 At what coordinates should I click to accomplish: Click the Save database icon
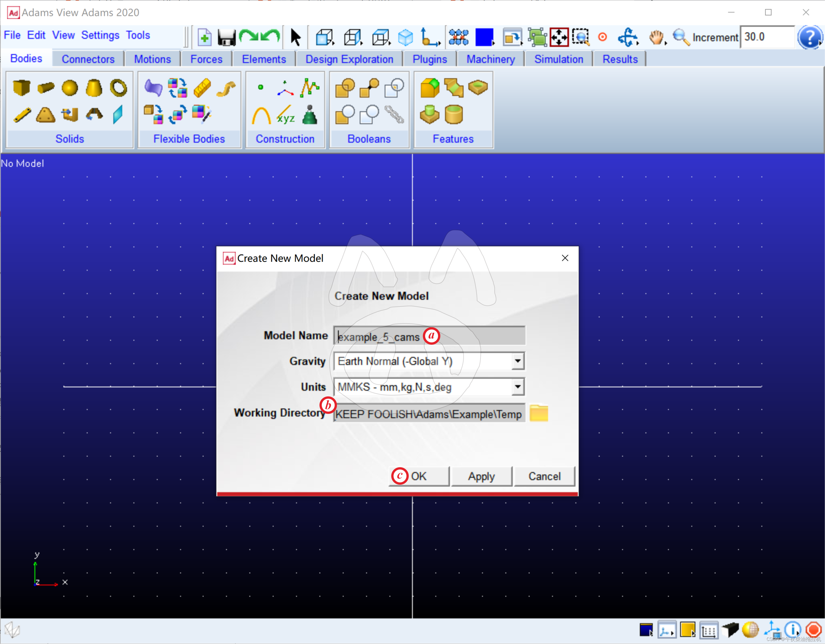click(x=226, y=37)
